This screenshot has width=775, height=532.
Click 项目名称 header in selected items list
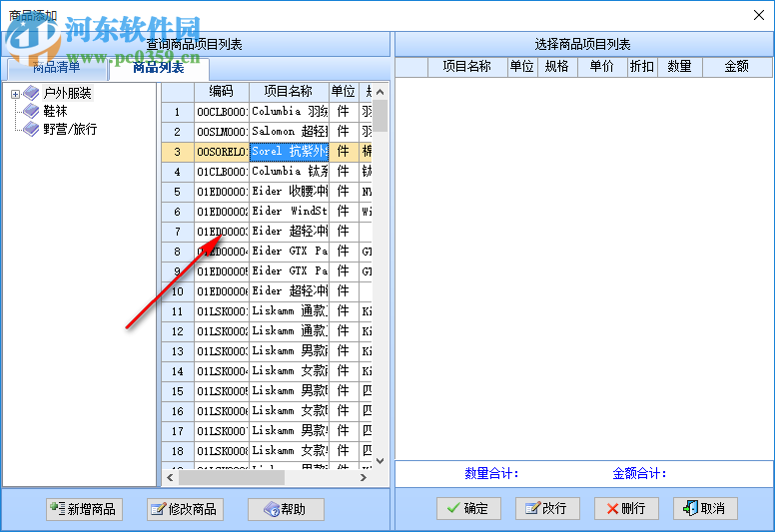pos(467,67)
